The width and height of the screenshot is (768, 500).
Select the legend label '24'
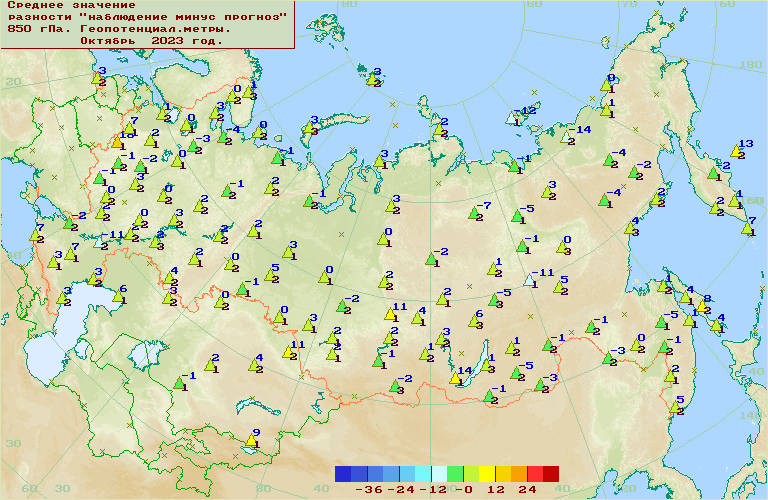pyautogui.click(x=528, y=489)
